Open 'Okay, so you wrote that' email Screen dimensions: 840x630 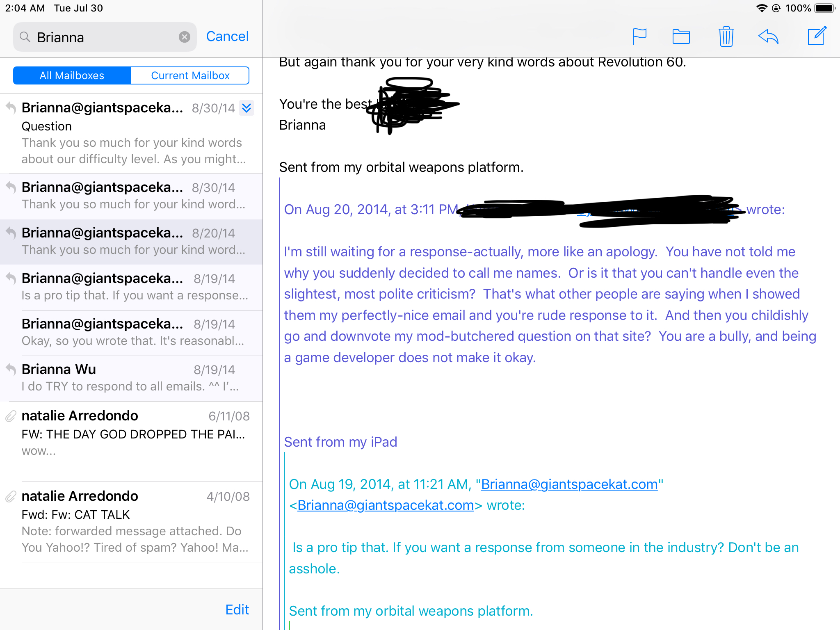click(x=131, y=333)
